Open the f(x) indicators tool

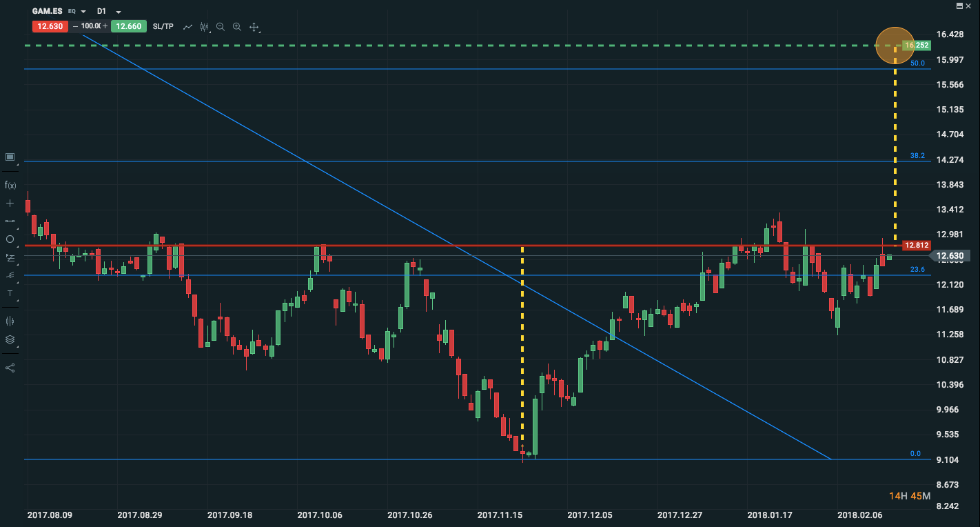[x=10, y=185]
